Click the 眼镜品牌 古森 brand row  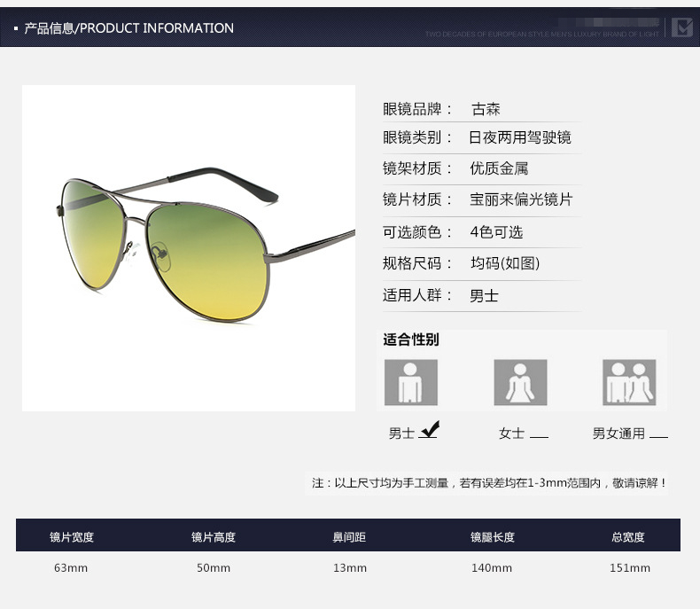tap(442, 109)
